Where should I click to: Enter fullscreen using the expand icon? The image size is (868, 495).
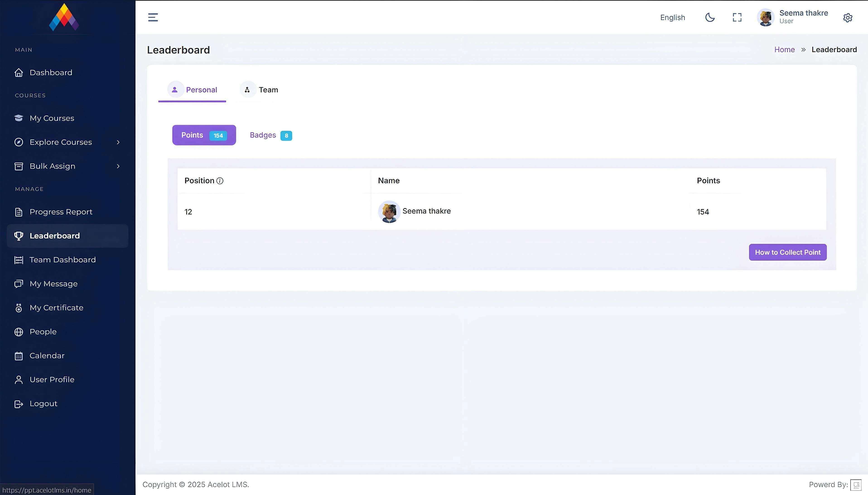coord(737,17)
